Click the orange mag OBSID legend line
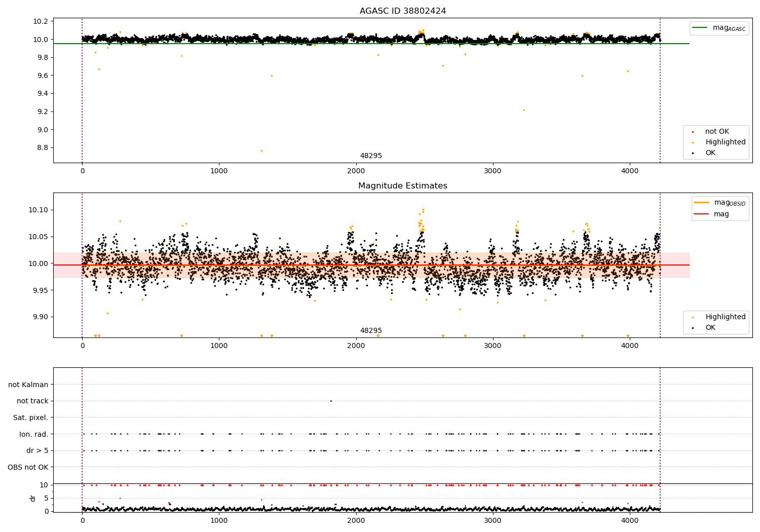 click(702, 203)
